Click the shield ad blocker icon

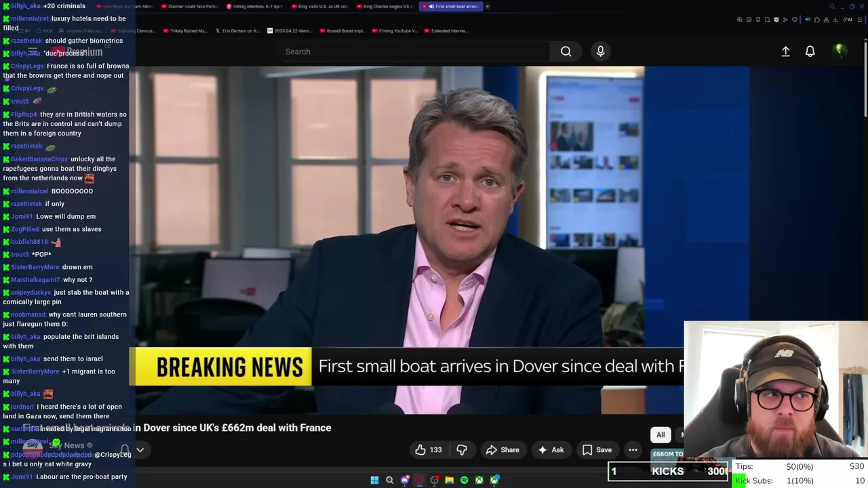(x=776, y=20)
